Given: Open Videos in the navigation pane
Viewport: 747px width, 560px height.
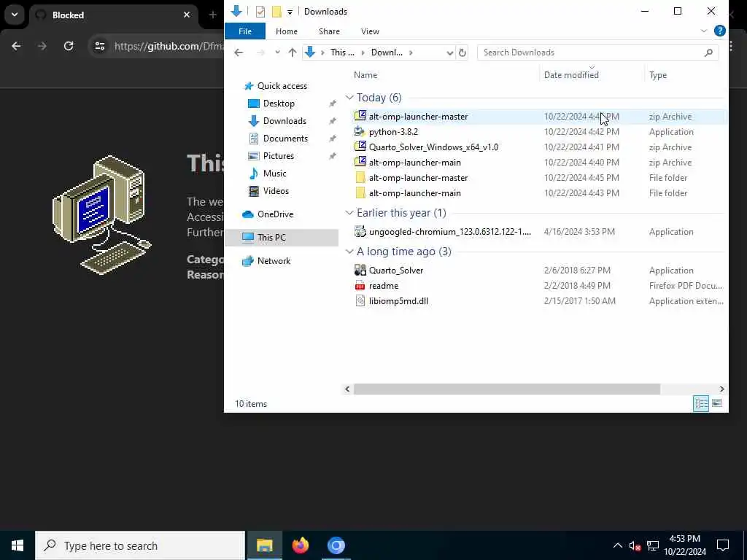Looking at the screenshot, I should pos(276,191).
